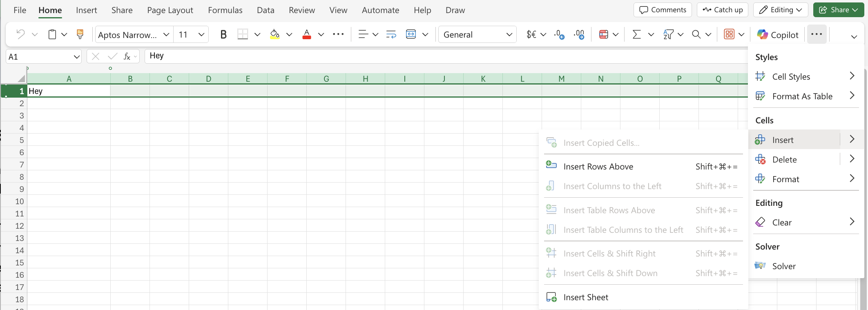Open the borders dropdown arrow
Viewport: 868px width, 310px height.
(x=257, y=35)
